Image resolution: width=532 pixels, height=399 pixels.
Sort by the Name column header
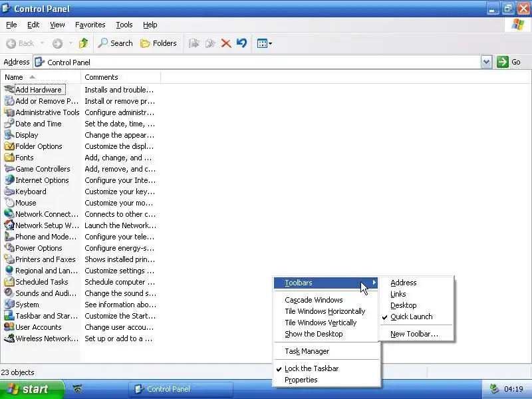41,77
